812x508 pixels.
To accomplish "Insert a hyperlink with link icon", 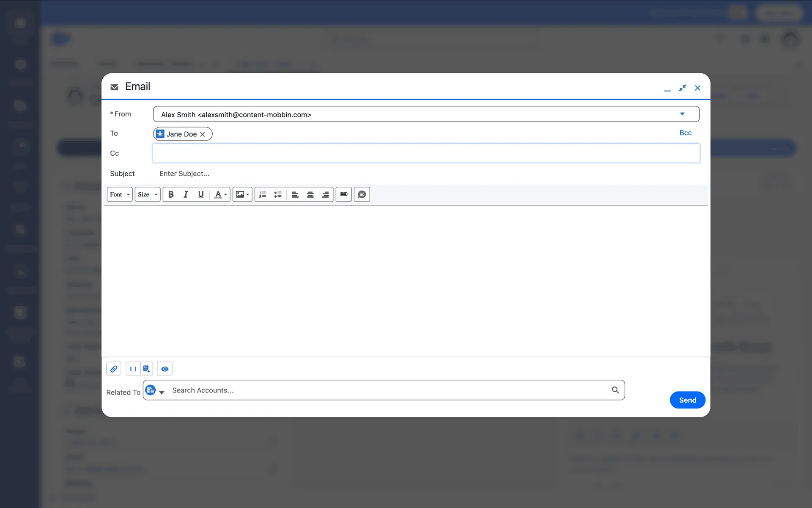I will (x=343, y=194).
